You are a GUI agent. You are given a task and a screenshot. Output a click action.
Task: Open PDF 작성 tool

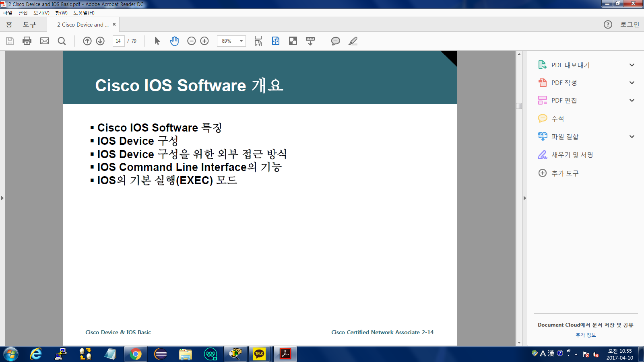pyautogui.click(x=564, y=83)
